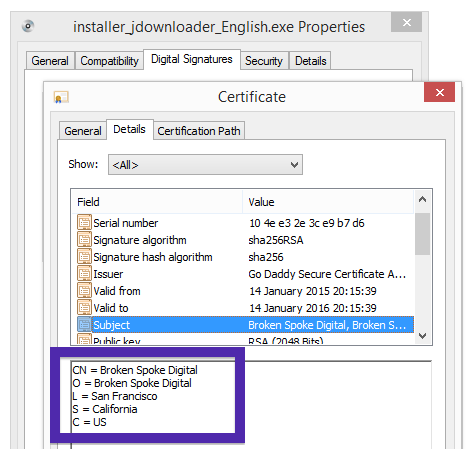Click the Valid from field icon

click(x=84, y=290)
